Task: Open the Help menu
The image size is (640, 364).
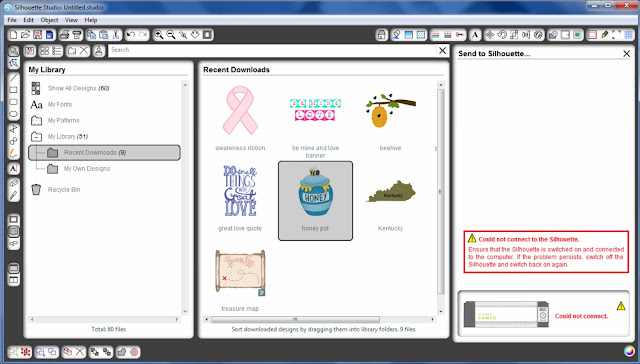Action: 91,20
